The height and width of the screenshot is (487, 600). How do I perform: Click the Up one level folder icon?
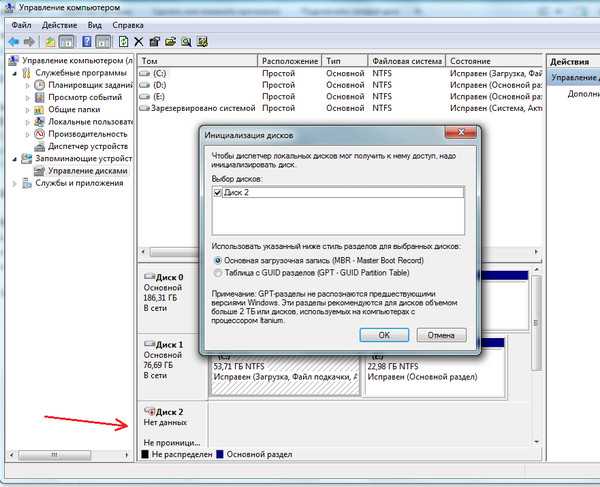pos(50,42)
